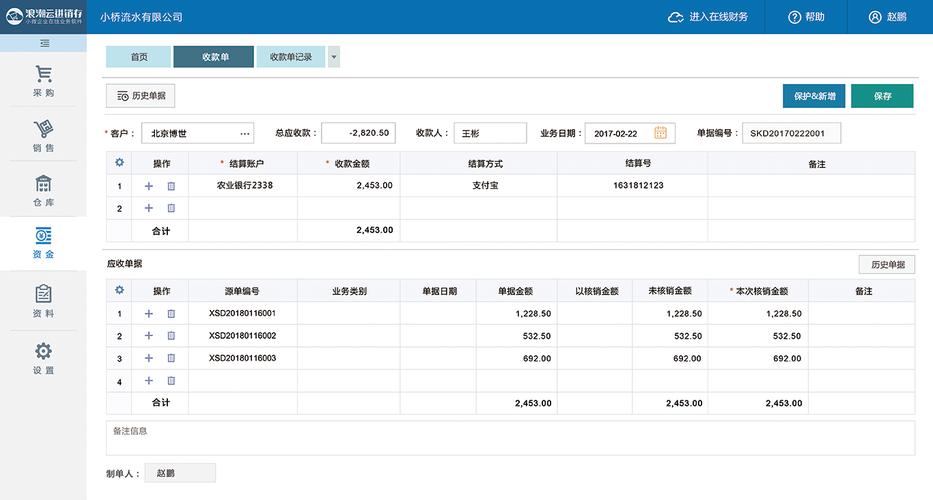Select 本次核销金额 cell showing 532.50
The image size is (933, 500).
click(x=758, y=336)
